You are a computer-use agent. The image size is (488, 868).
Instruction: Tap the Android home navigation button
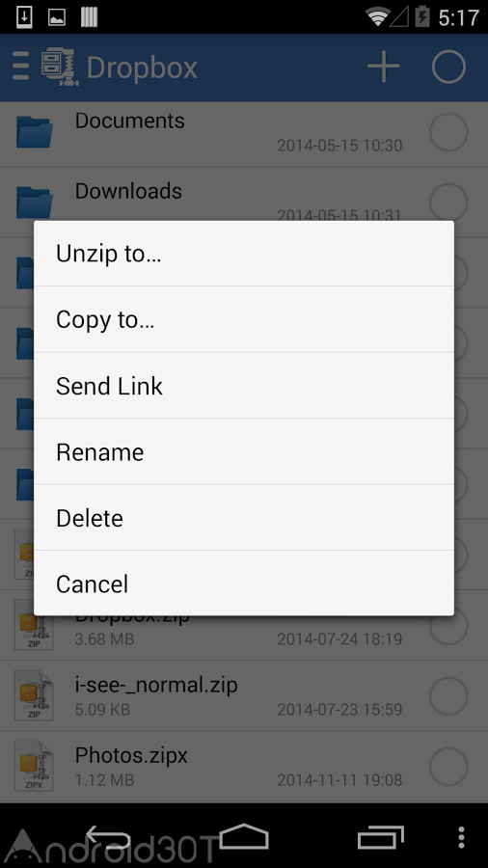pos(244,837)
